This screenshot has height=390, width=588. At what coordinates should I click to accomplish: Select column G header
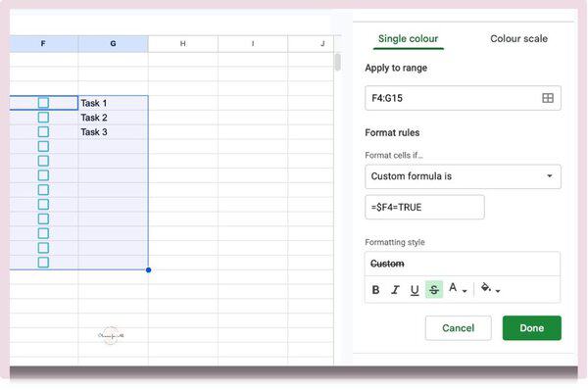point(113,44)
